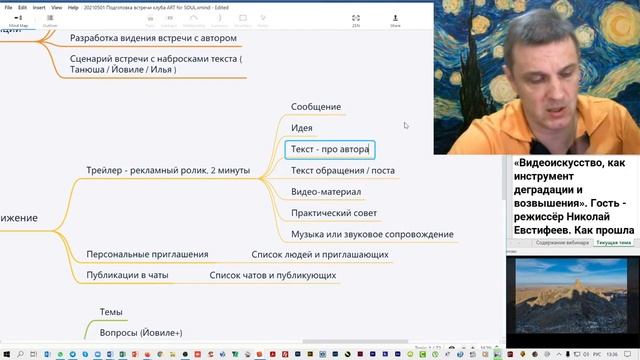The height and width of the screenshot is (360, 640).
Task: Click the mountain landscape thumbnail
Action: pos(571,296)
